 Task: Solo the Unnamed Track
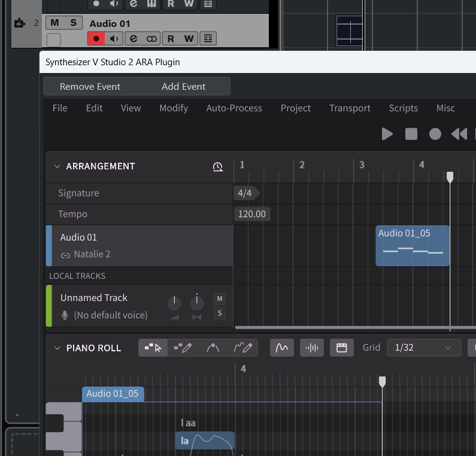[x=220, y=313]
